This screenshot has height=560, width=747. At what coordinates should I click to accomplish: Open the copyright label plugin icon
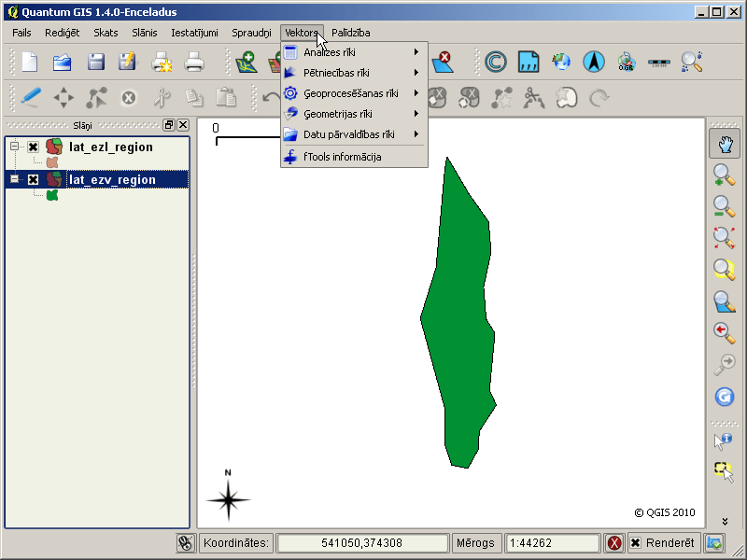pyautogui.click(x=496, y=62)
